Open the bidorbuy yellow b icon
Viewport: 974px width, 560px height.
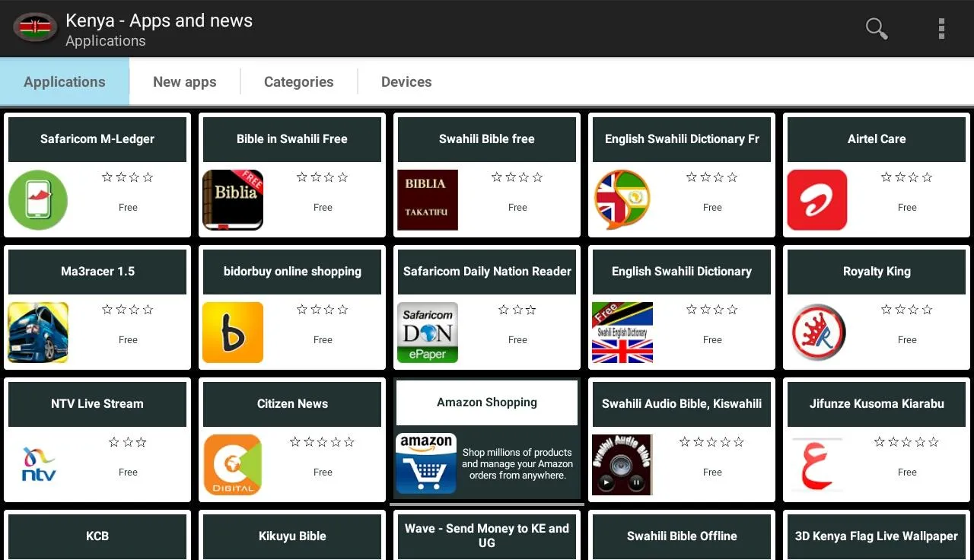pos(233,332)
